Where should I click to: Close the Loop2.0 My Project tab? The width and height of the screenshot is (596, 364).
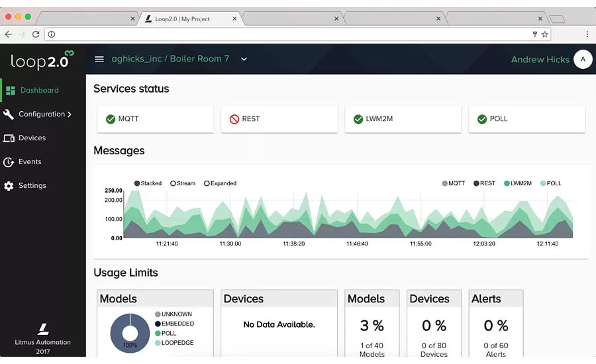234,19
